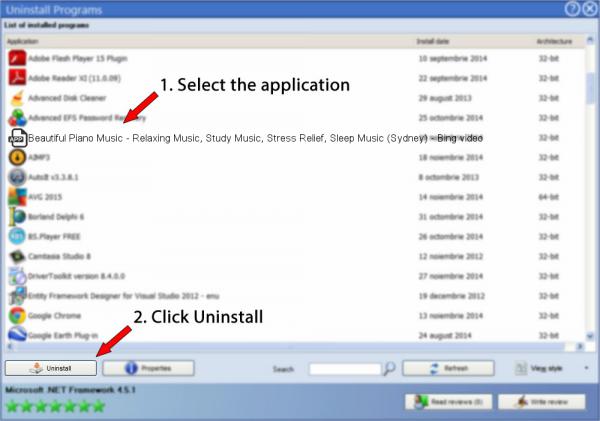This screenshot has width=600, height=421.
Task: Click the vertical scrollbar thumb
Action: pos(590,89)
